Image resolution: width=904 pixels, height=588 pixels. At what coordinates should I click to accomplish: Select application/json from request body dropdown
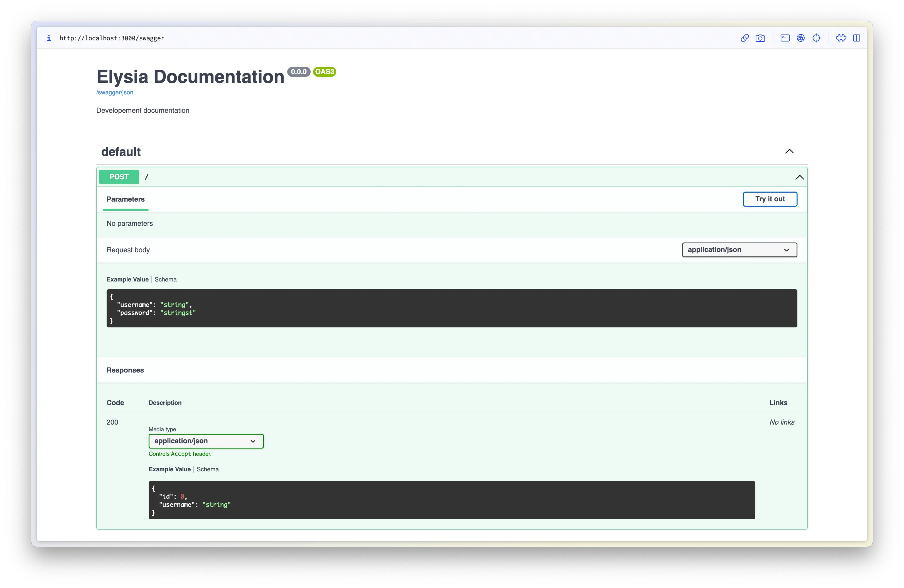pyautogui.click(x=737, y=249)
